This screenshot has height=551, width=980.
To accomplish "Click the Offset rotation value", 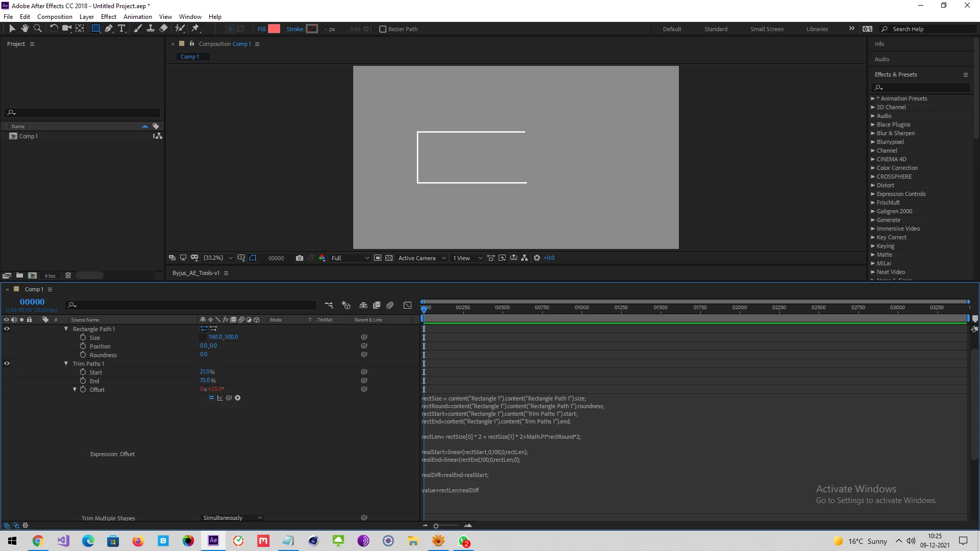I will pos(215,389).
